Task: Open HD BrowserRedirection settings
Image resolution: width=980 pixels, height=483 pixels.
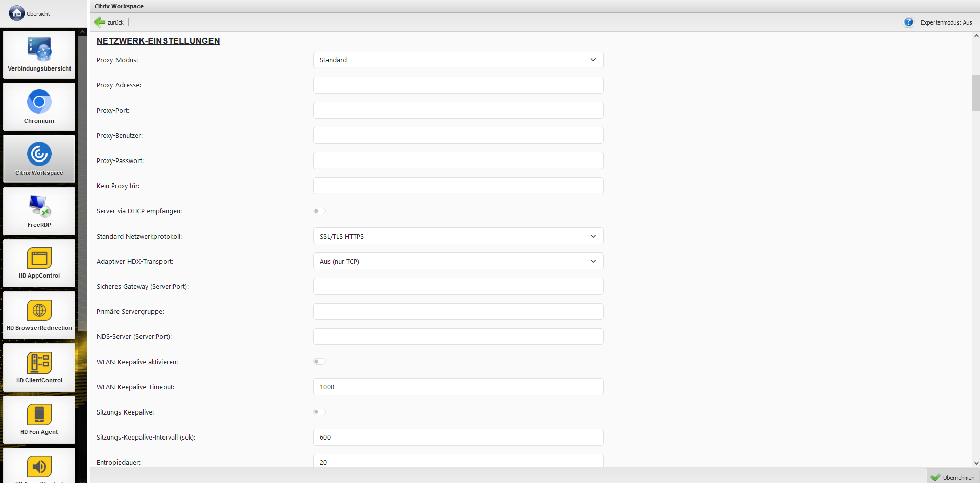Action: pyautogui.click(x=39, y=315)
